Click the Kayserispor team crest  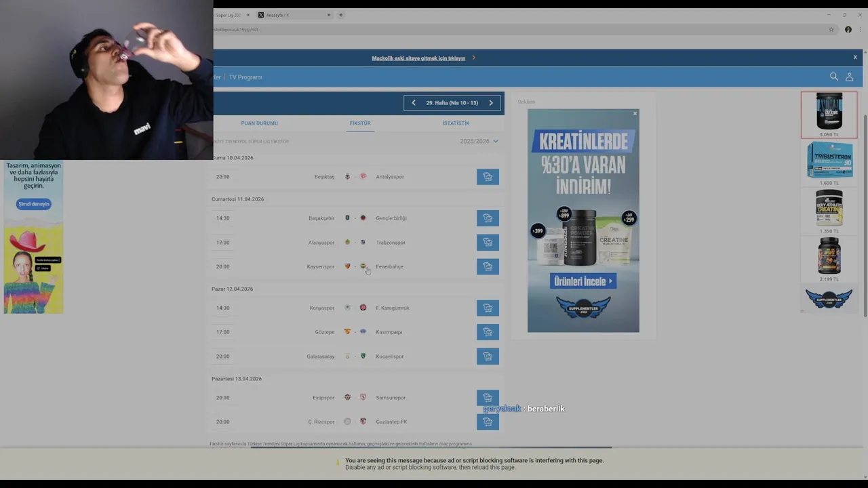[x=348, y=266]
